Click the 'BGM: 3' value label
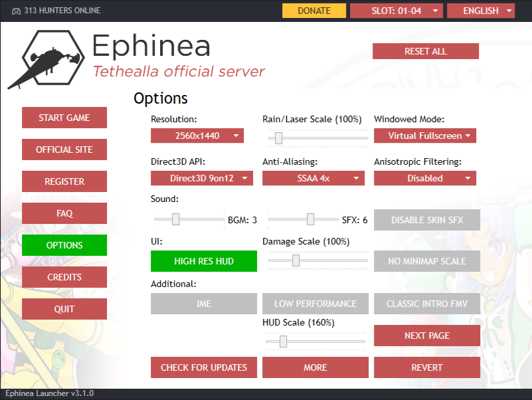The height and width of the screenshot is (400, 532). tap(242, 220)
